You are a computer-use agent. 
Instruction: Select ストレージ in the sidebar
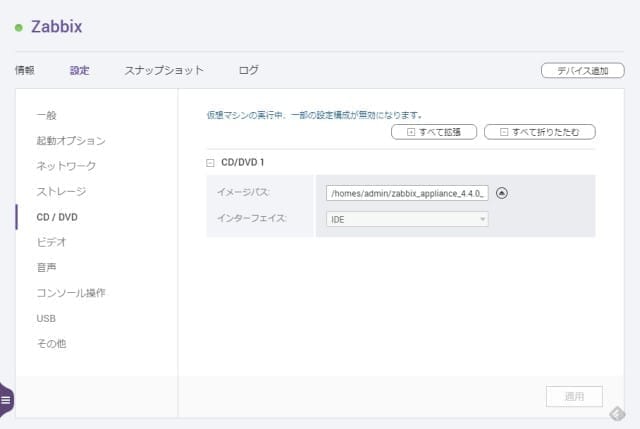point(62,191)
